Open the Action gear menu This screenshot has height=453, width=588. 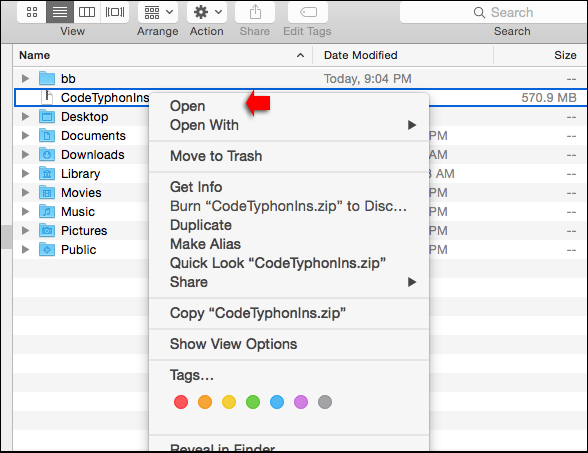coord(207,12)
